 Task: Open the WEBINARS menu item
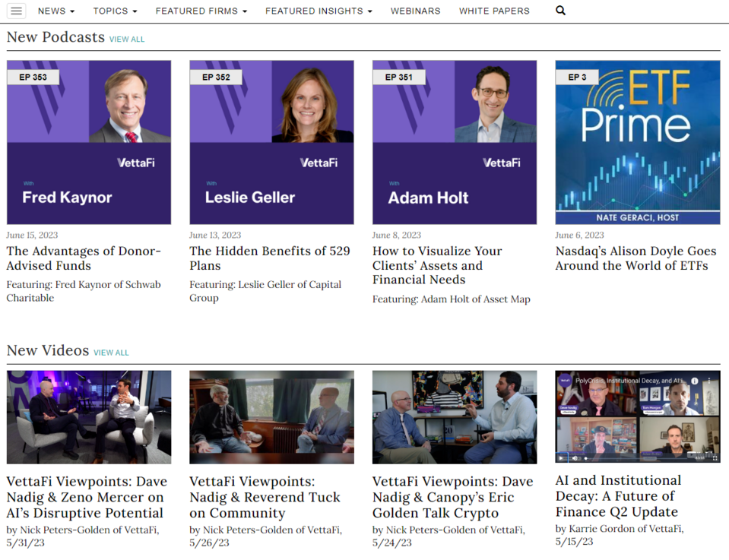pyautogui.click(x=415, y=11)
